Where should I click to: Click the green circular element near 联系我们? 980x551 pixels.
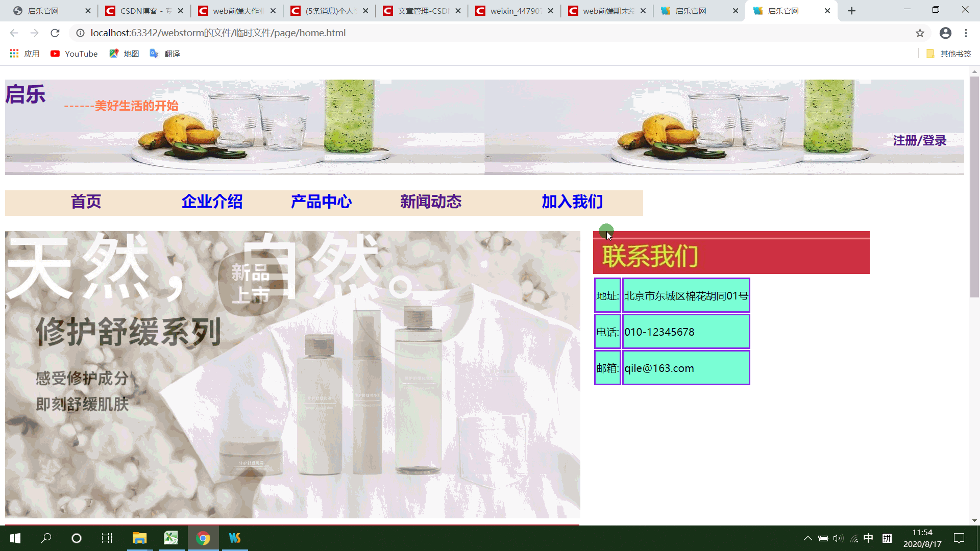[606, 232]
